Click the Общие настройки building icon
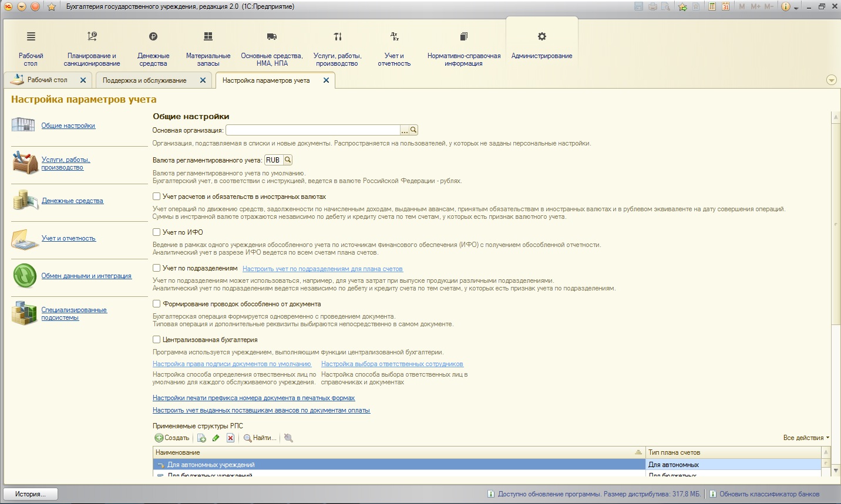 (x=23, y=124)
